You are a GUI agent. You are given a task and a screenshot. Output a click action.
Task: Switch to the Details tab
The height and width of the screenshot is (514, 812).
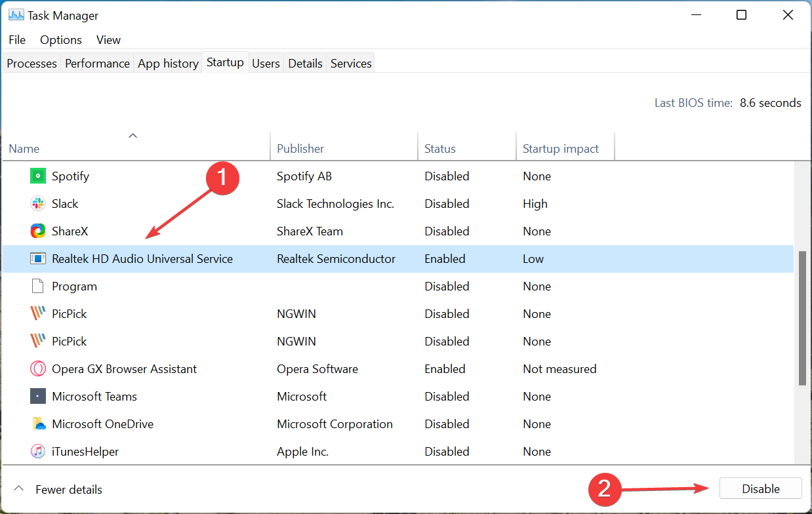coord(305,64)
